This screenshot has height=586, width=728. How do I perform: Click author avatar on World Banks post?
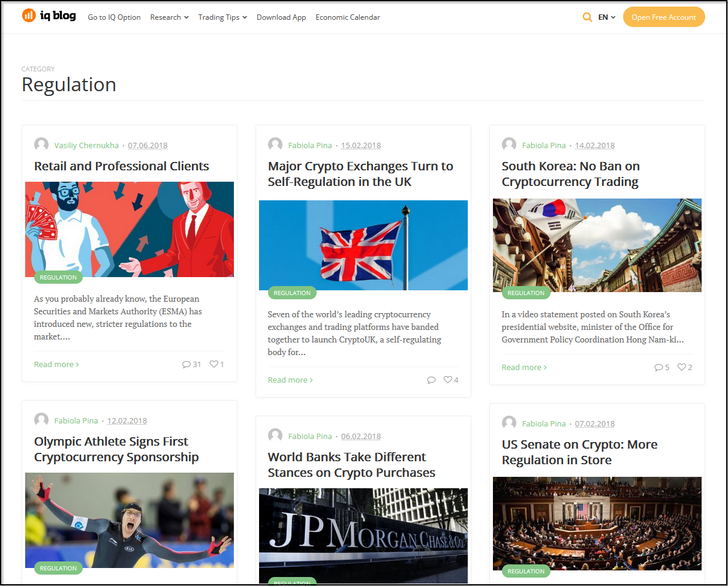pyautogui.click(x=275, y=435)
